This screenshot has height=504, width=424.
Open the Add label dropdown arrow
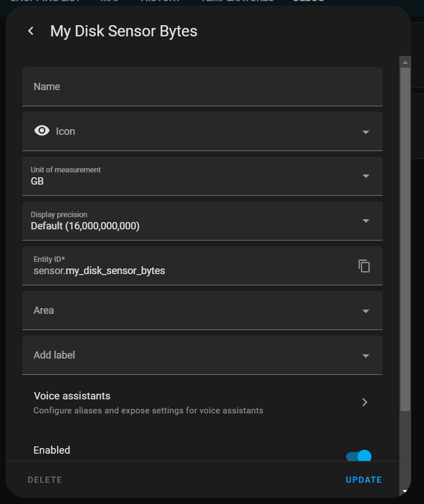(x=366, y=356)
